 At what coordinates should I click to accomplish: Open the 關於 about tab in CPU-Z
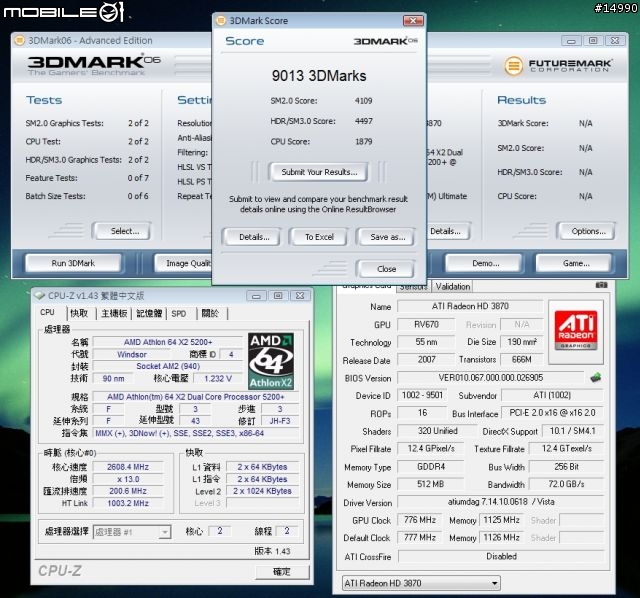click(210, 313)
